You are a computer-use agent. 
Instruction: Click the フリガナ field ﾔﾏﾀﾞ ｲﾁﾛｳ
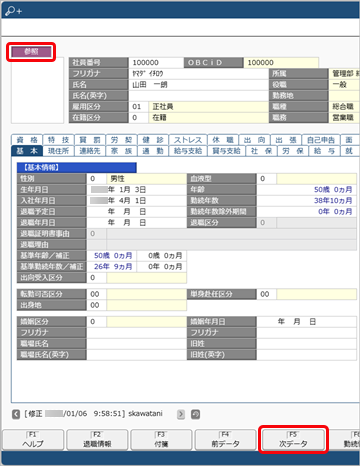pyautogui.click(x=199, y=74)
